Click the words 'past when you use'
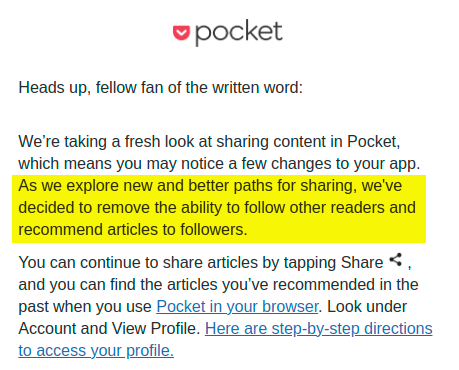The height and width of the screenshot is (370, 459). pyautogui.click(x=85, y=306)
